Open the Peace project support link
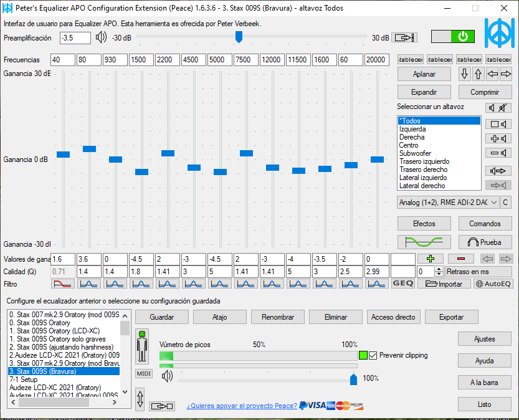519x420 pixels. coord(242,406)
